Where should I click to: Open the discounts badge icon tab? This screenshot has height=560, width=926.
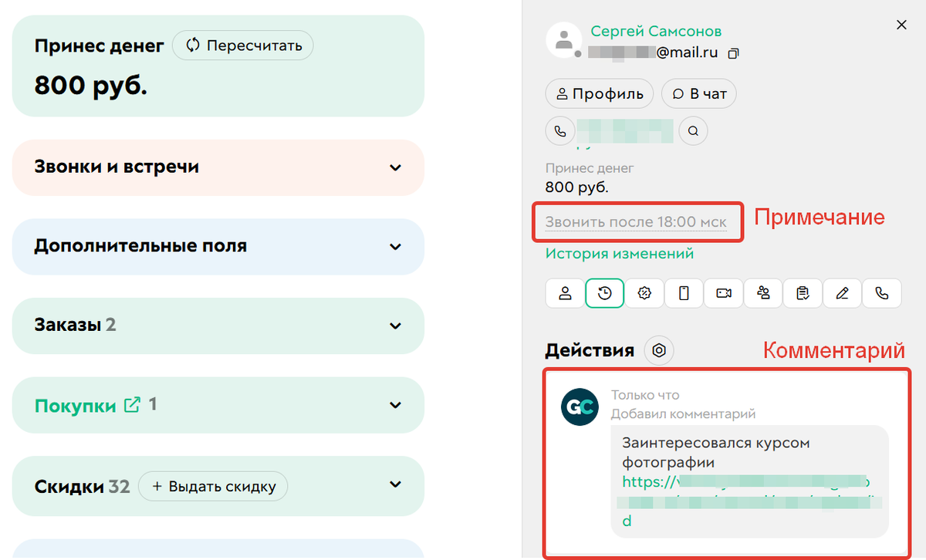point(644,293)
